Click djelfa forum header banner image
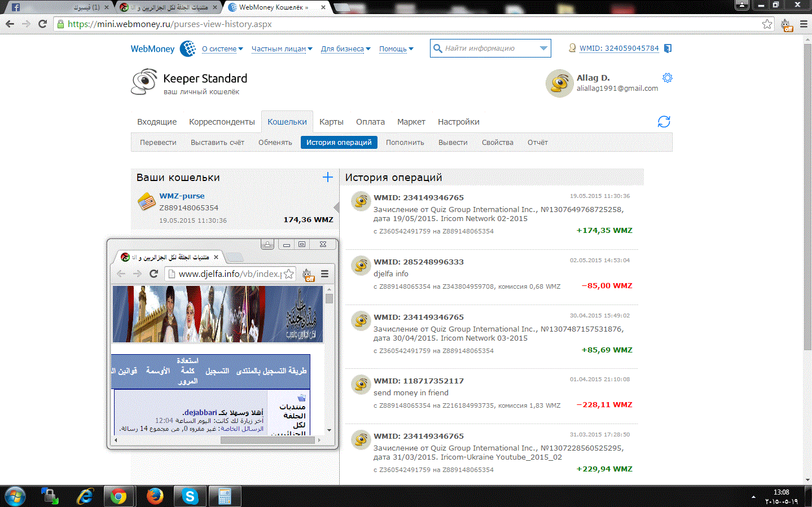This screenshot has width=812, height=507. point(218,314)
